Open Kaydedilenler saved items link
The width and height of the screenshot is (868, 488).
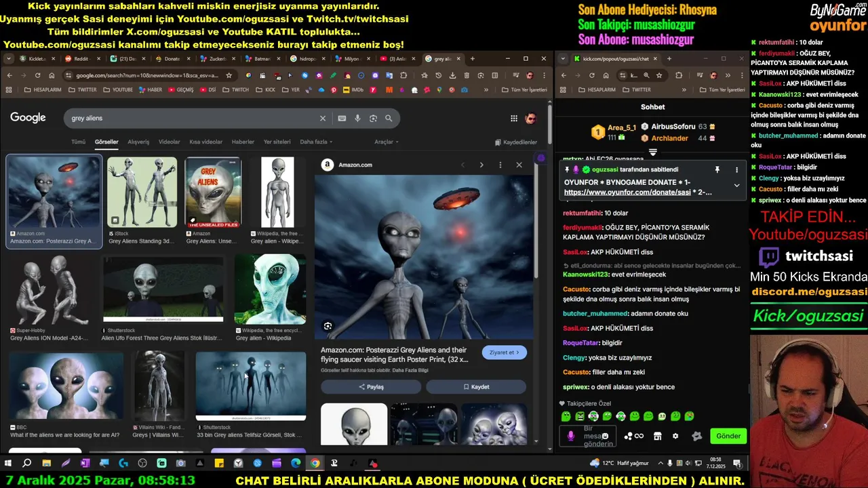516,142
